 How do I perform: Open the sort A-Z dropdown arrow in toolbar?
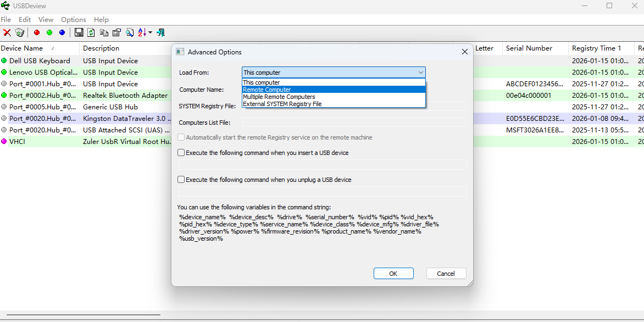[x=150, y=33]
